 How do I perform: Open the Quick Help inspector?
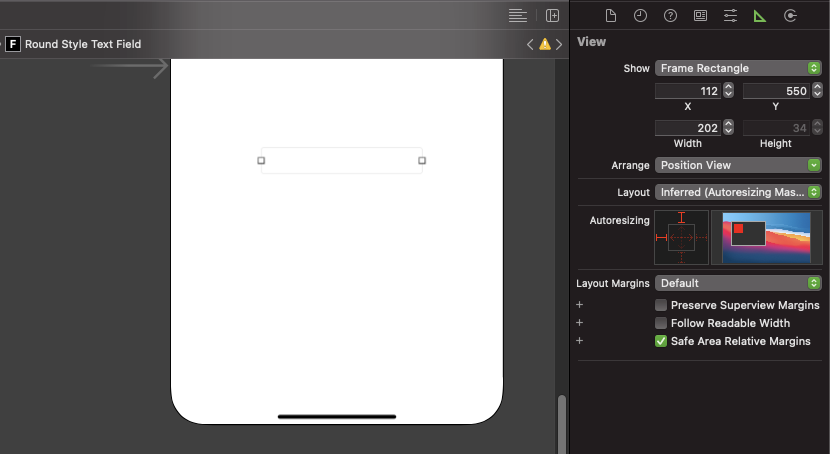[670, 16]
